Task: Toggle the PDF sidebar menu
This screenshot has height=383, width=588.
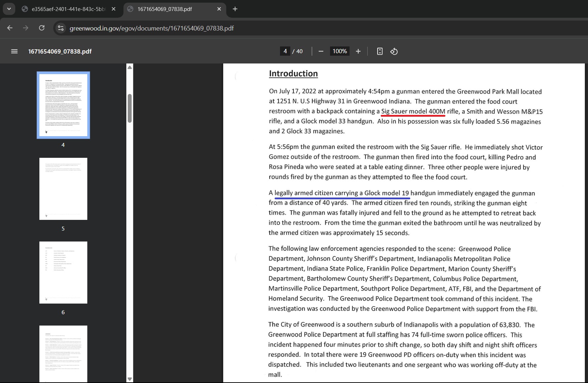Action: coord(15,51)
